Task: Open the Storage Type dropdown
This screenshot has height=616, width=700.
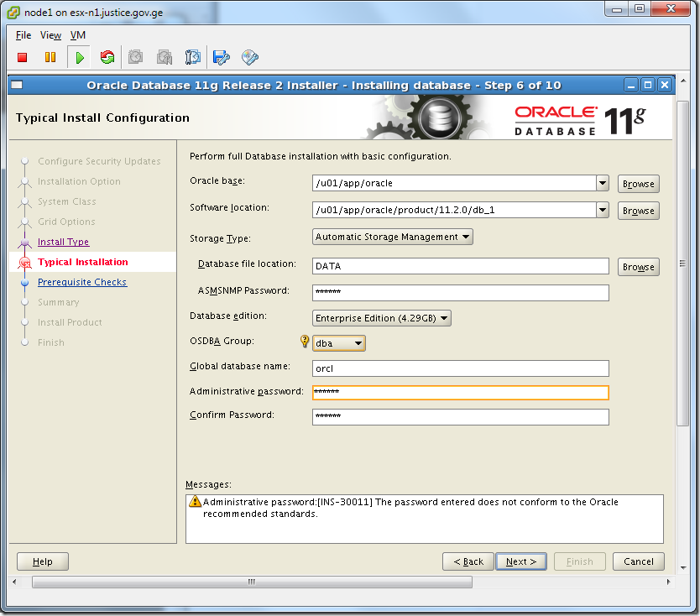Action: coord(465,237)
